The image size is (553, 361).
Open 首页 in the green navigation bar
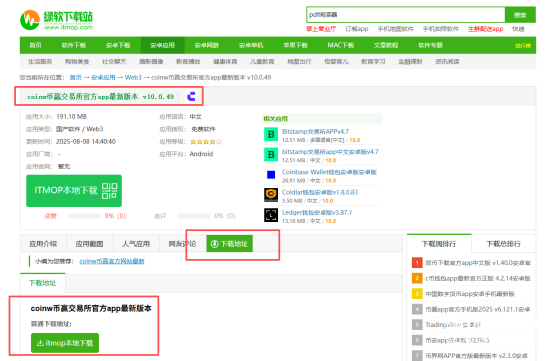click(x=35, y=45)
